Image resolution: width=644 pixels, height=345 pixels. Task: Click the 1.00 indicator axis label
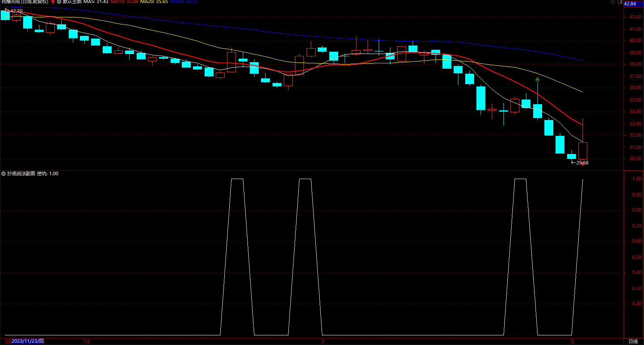[x=637, y=179]
